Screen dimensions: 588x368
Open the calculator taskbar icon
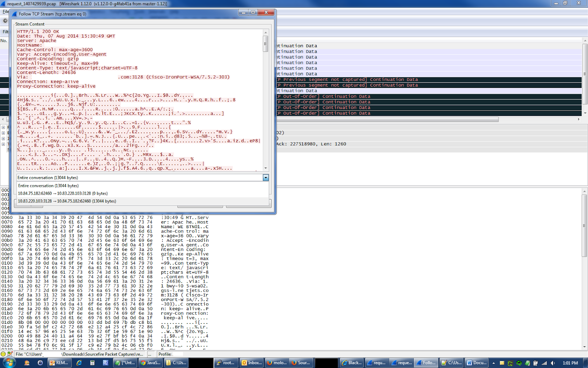92,362
